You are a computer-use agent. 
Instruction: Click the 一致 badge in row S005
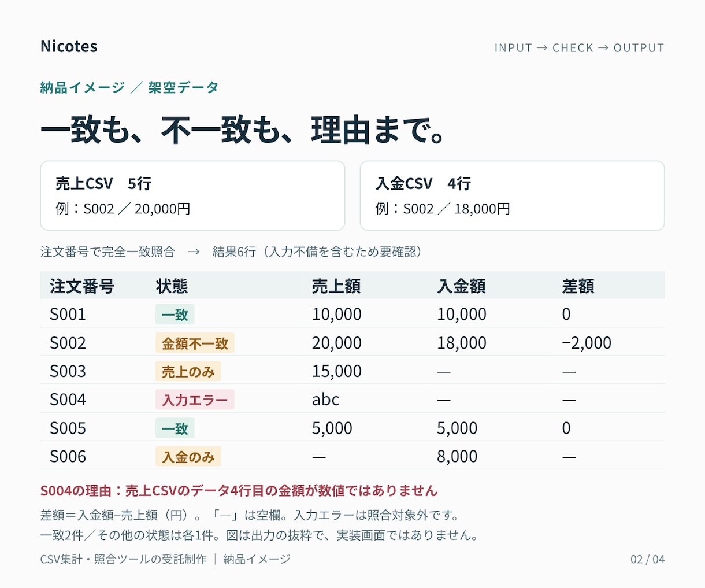tap(175, 428)
